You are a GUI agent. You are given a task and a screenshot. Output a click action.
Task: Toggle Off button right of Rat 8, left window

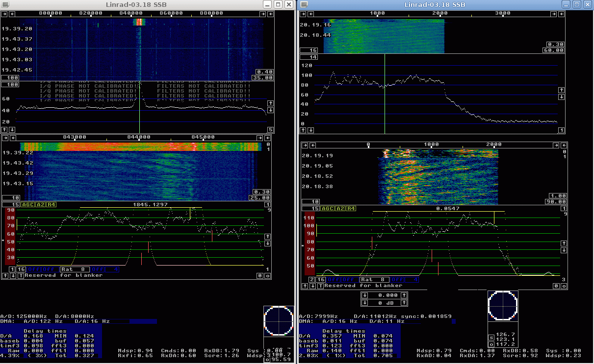click(98, 269)
